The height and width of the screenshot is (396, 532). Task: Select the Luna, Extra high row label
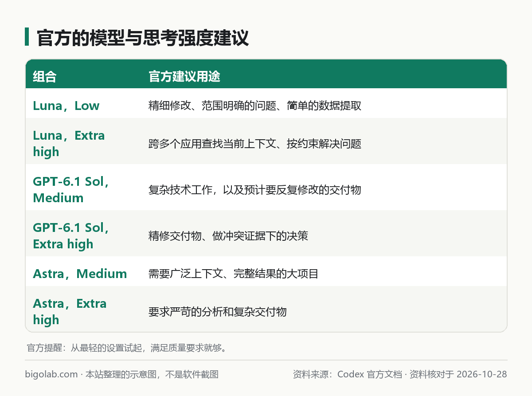tap(69, 143)
